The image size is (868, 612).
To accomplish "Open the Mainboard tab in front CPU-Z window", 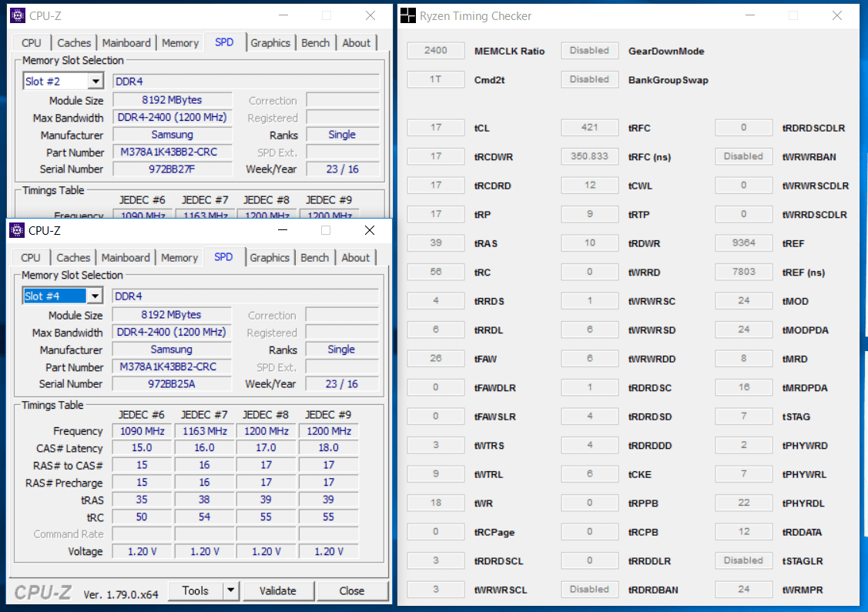I will click(x=126, y=257).
